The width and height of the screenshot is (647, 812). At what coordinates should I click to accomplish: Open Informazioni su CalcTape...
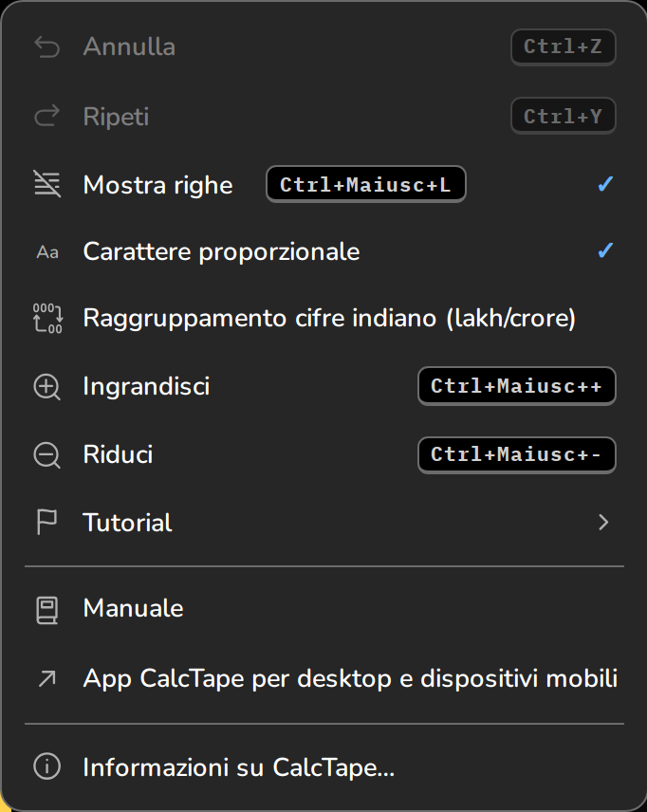coord(323,767)
